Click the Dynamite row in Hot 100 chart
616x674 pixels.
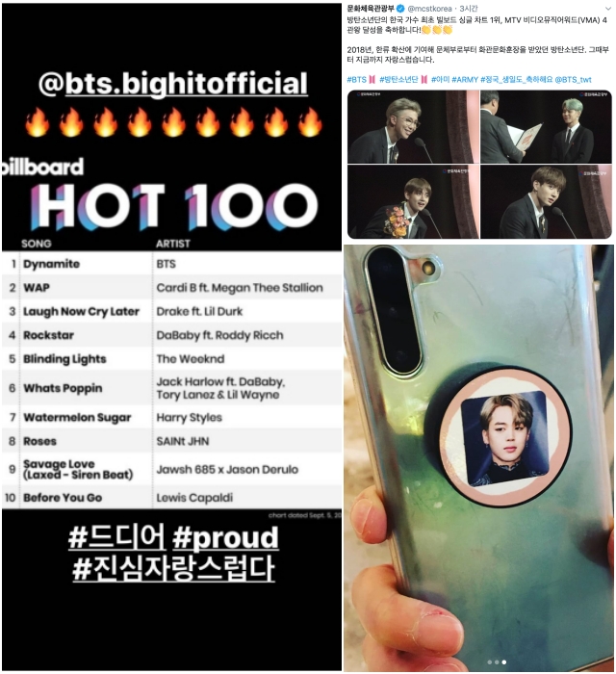tap(172, 264)
